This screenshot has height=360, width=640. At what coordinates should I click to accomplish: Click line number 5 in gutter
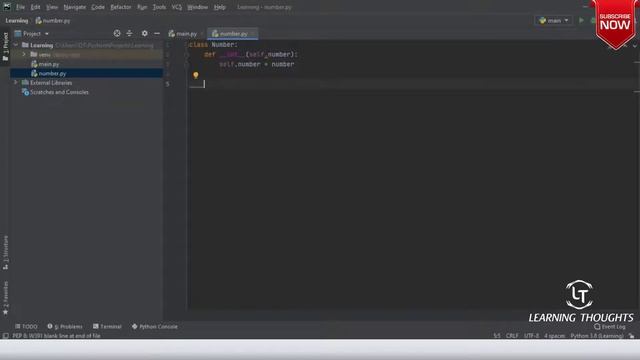pos(167,84)
